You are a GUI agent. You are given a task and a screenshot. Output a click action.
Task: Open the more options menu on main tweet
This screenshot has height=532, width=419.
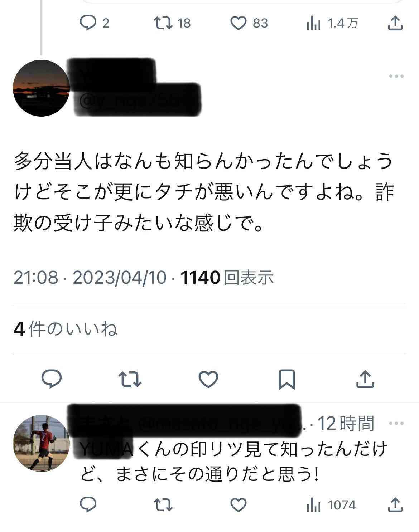tap(396, 76)
